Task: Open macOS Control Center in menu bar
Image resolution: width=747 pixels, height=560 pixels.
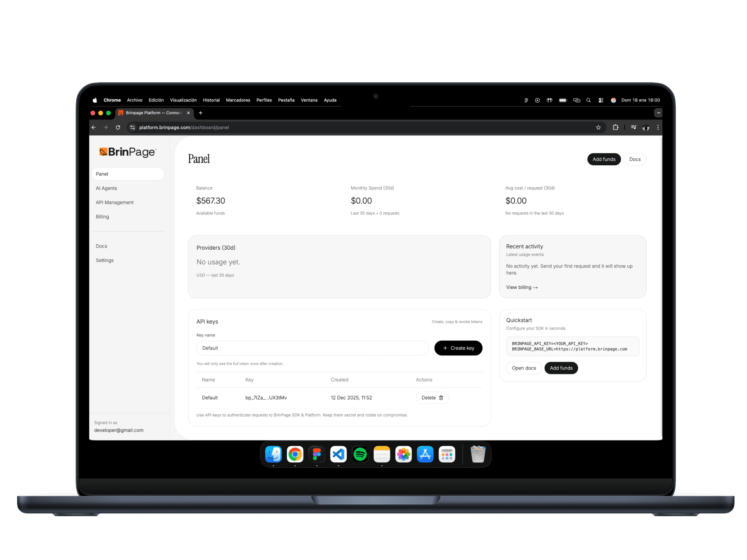Action: [x=601, y=100]
